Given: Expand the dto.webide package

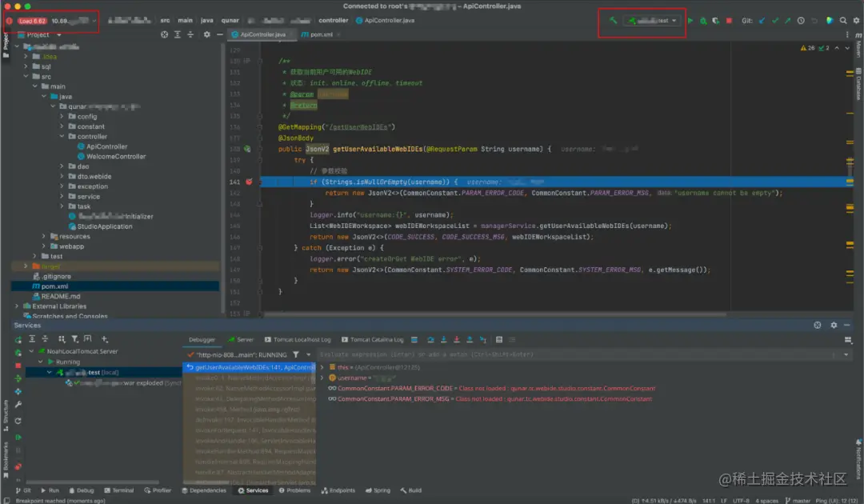Looking at the screenshot, I should click(x=62, y=176).
